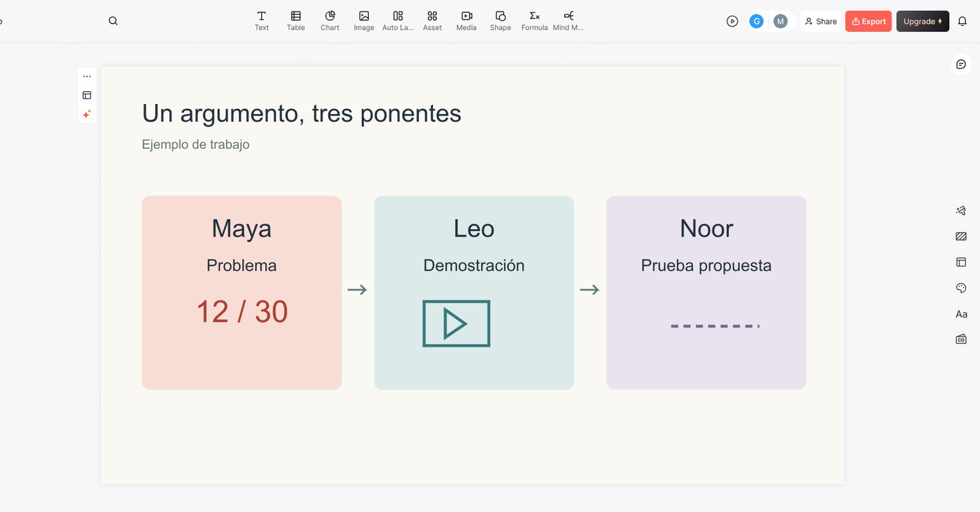Open the Formula tool
Screen dimensions: 980x512
click(534, 21)
